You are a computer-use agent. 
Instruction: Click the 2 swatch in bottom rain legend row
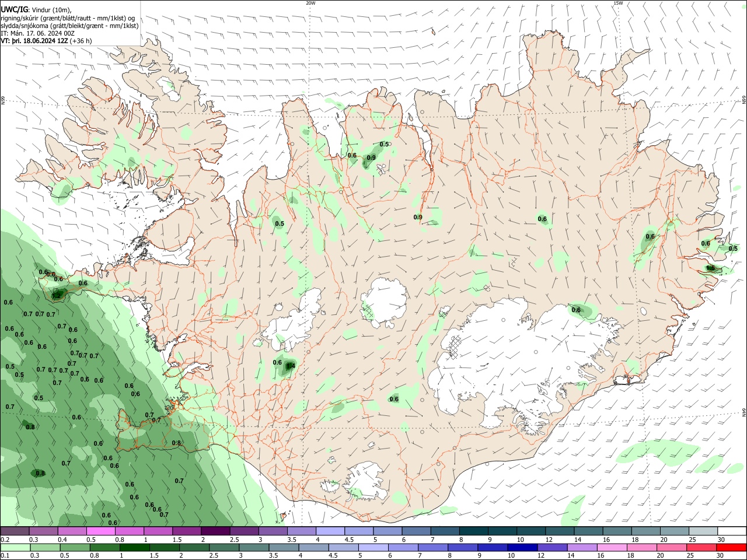click(194, 548)
